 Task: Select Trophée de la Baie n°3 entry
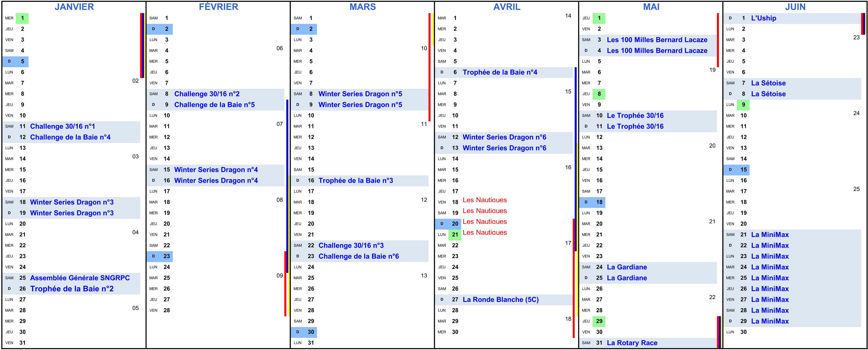(356, 181)
